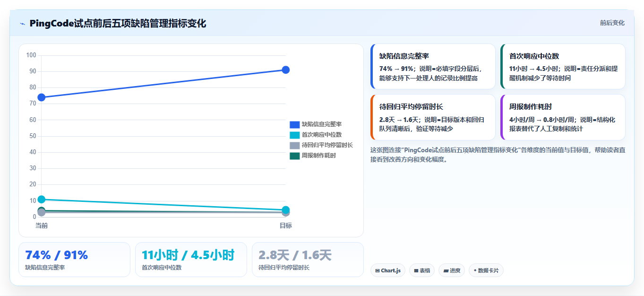Image resolution: width=644 pixels, height=296 pixels.
Task: Click the 2.8天 / 1.6天 stat value
Action: click(295, 255)
